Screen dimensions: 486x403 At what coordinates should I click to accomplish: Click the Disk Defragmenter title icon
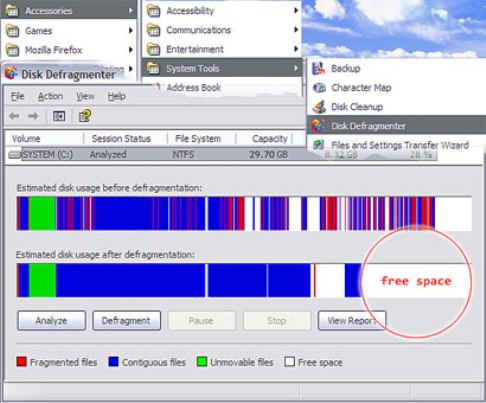(11, 73)
